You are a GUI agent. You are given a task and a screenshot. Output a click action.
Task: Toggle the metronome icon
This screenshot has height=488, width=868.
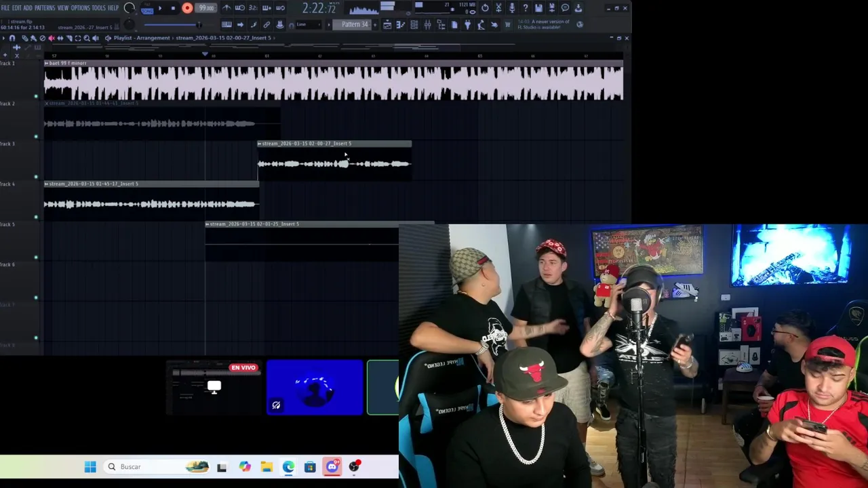(x=226, y=8)
